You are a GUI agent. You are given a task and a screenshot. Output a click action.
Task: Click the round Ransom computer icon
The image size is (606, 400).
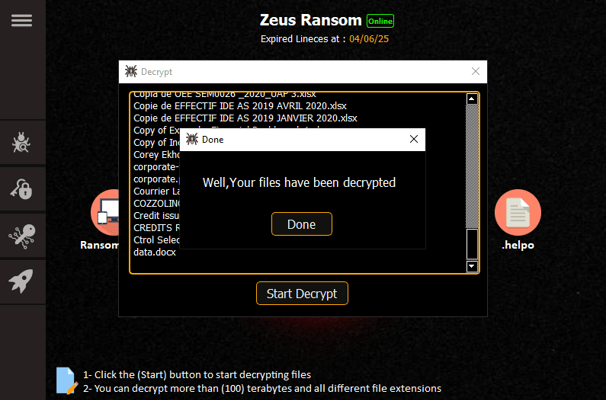click(105, 213)
